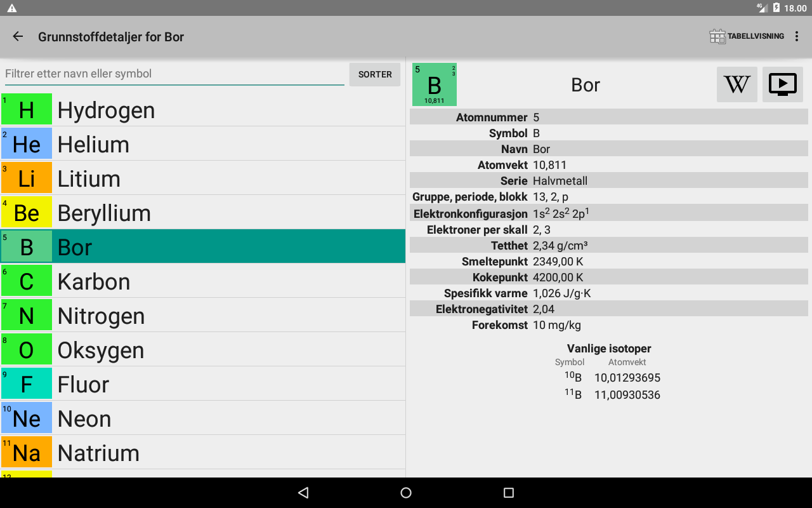Choose Litium from the list
812x508 pixels.
(x=89, y=178)
